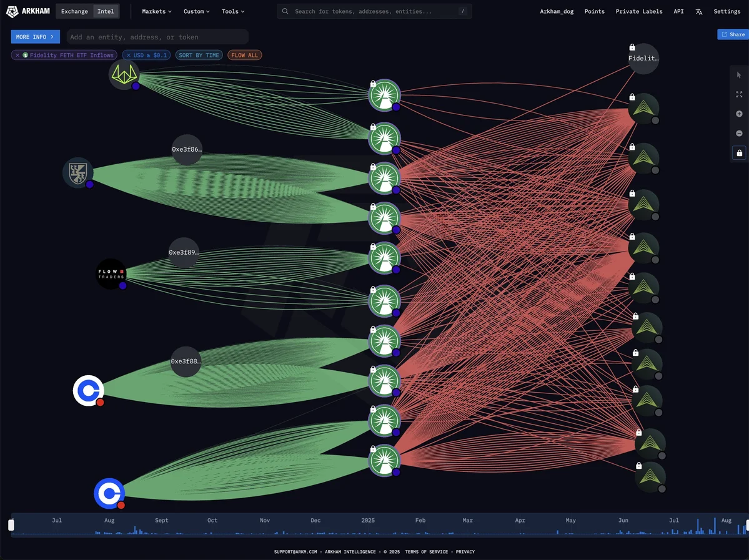Click the fit-to-screen icon
This screenshot has height=560, width=749.
click(739, 94)
